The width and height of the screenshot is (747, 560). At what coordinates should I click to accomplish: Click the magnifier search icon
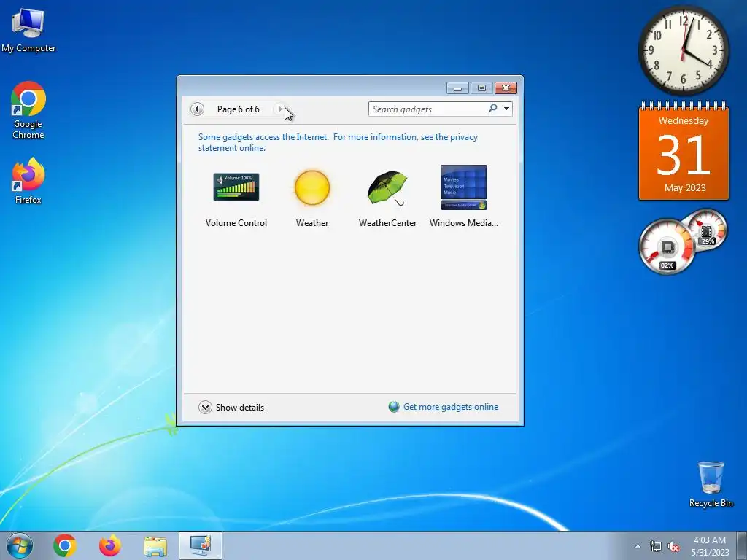tap(492, 109)
